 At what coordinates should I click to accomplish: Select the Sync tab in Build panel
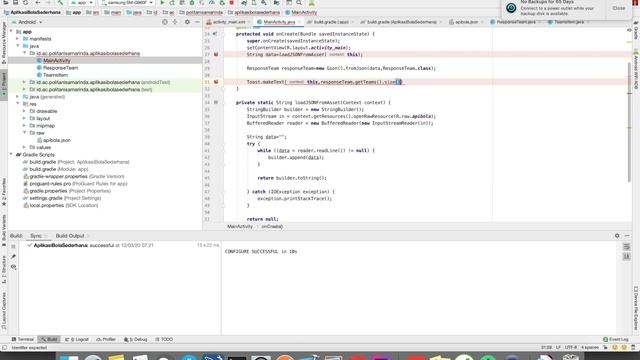coord(36,236)
